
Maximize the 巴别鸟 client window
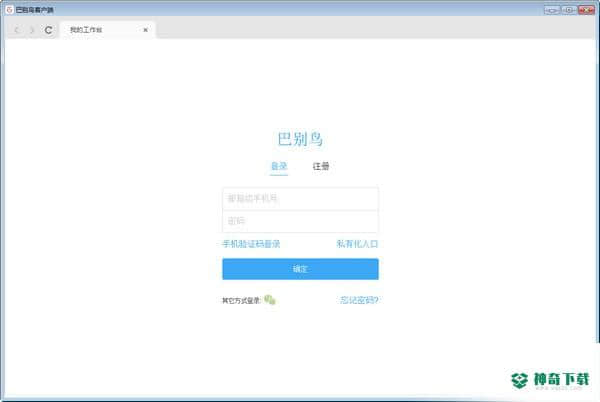569,10
